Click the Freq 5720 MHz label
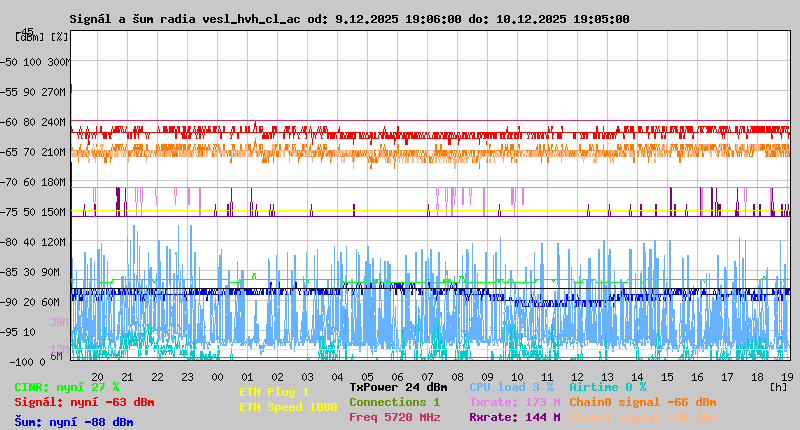This screenshot has height=430, width=800. [x=394, y=417]
